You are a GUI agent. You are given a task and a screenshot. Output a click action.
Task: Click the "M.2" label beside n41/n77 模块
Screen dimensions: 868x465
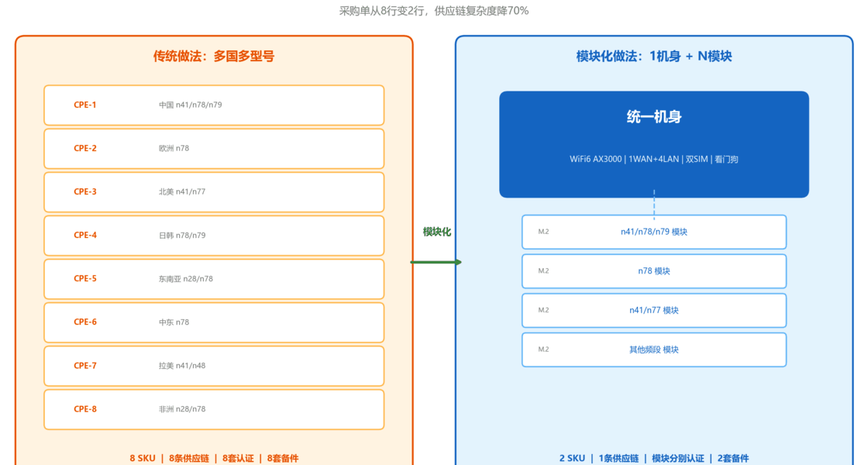(543, 310)
